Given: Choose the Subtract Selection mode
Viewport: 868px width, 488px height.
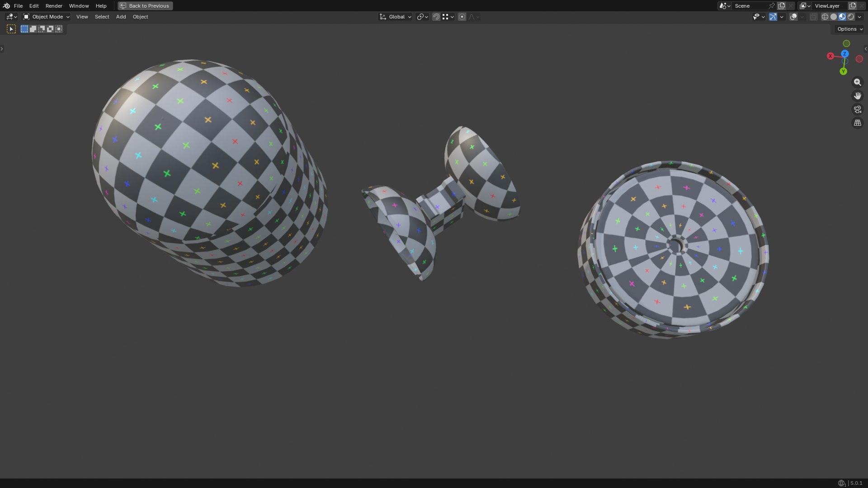Looking at the screenshot, I should tap(42, 29).
